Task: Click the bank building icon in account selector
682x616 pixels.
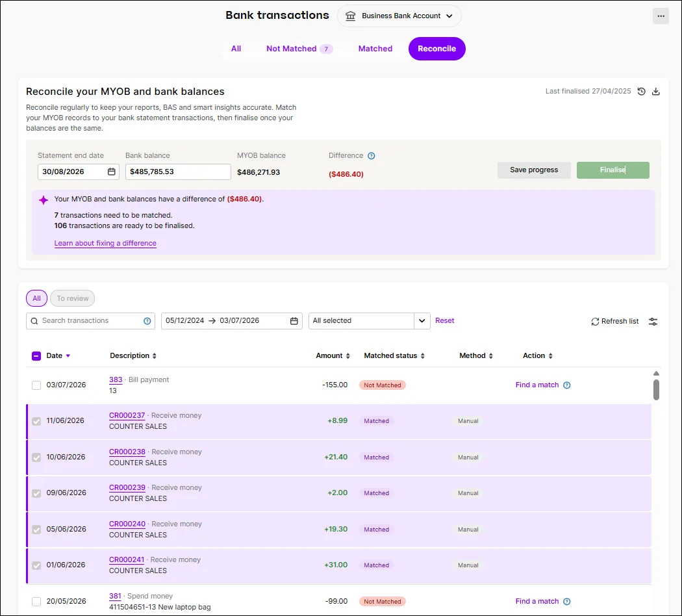Action: click(350, 16)
